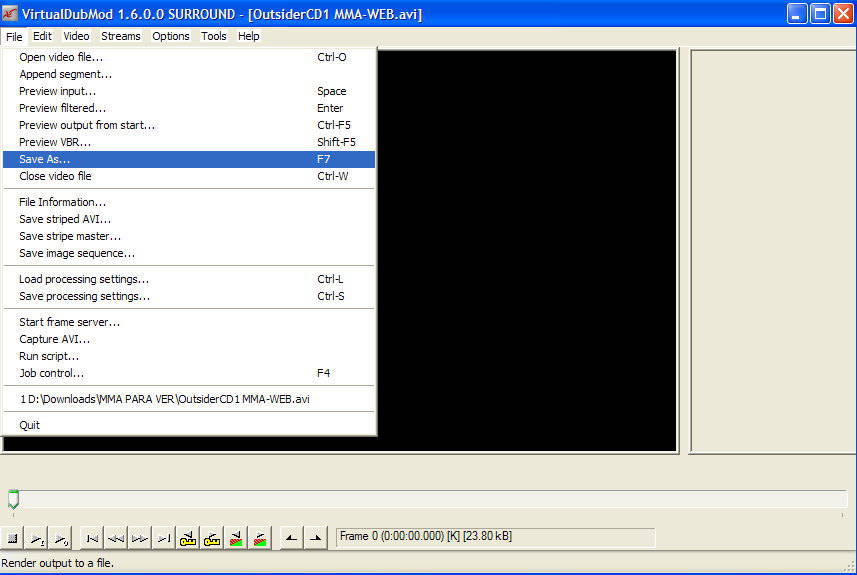
Task: Choose Save stripe master entry
Action: pos(189,236)
